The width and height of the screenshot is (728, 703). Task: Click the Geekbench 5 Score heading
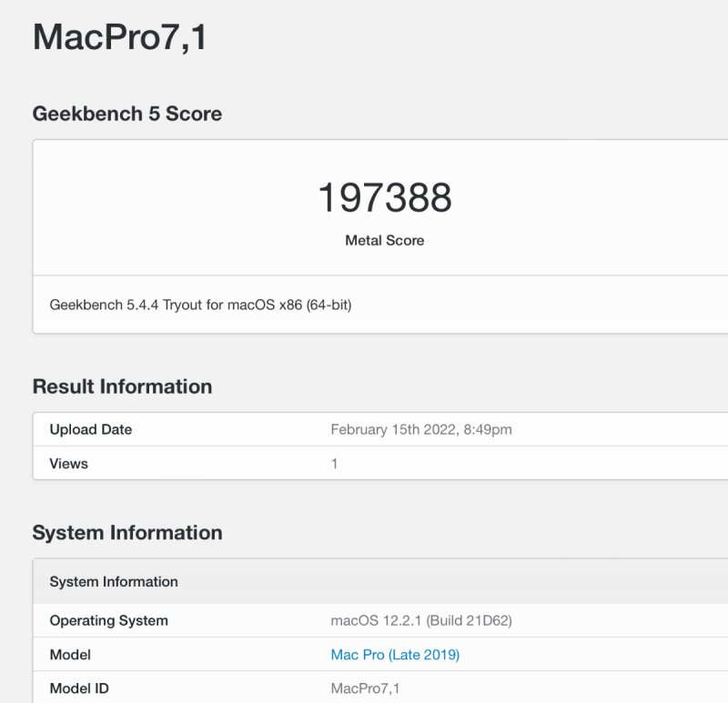click(x=126, y=114)
